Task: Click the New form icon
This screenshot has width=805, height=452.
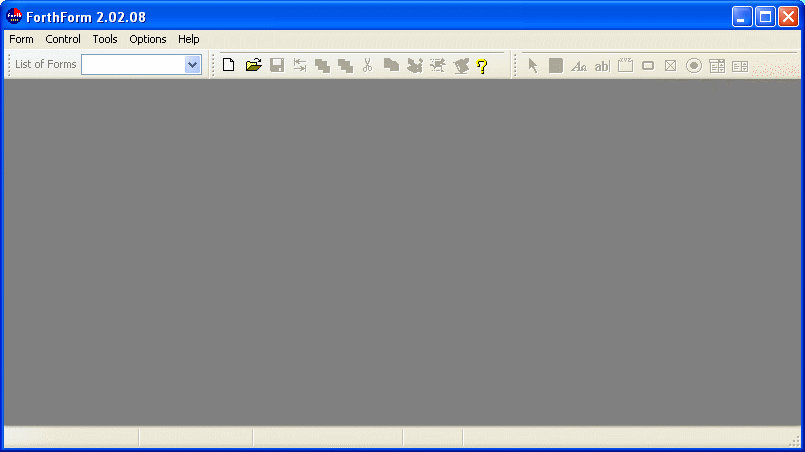Action: [x=229, y=66]
